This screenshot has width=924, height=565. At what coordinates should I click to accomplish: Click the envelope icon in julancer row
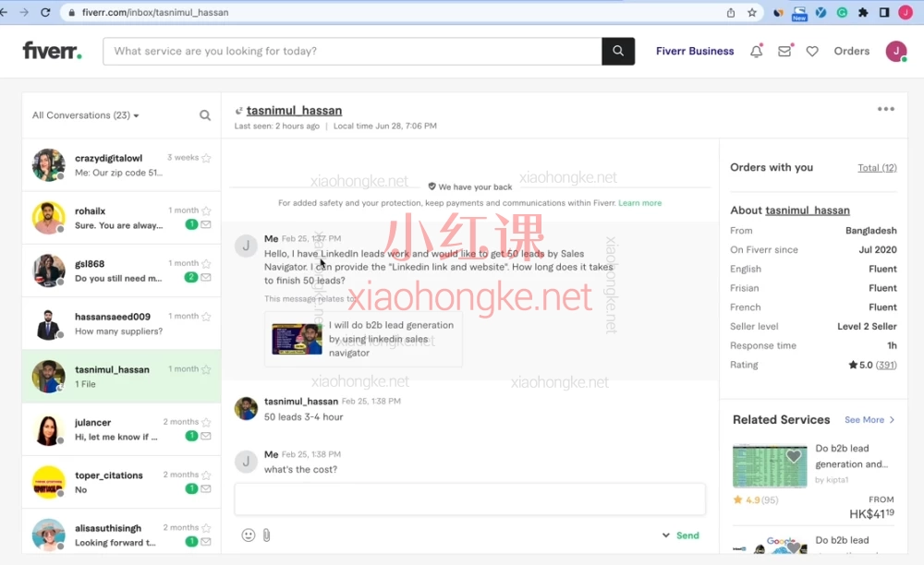point(206,436)
